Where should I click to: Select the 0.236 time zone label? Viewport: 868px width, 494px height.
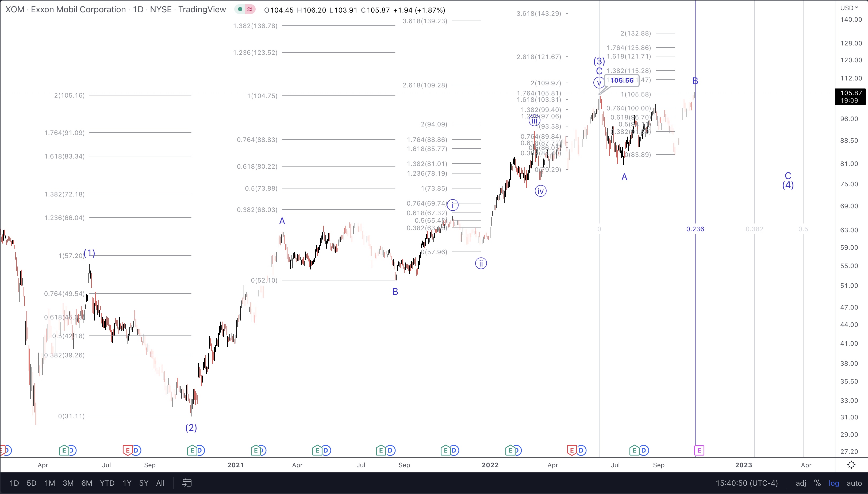(x=695, y=229)
